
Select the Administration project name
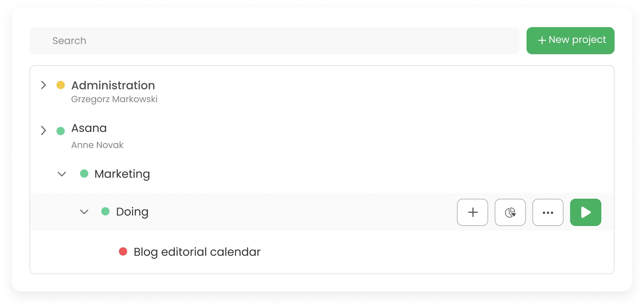[x=113, y=86]
